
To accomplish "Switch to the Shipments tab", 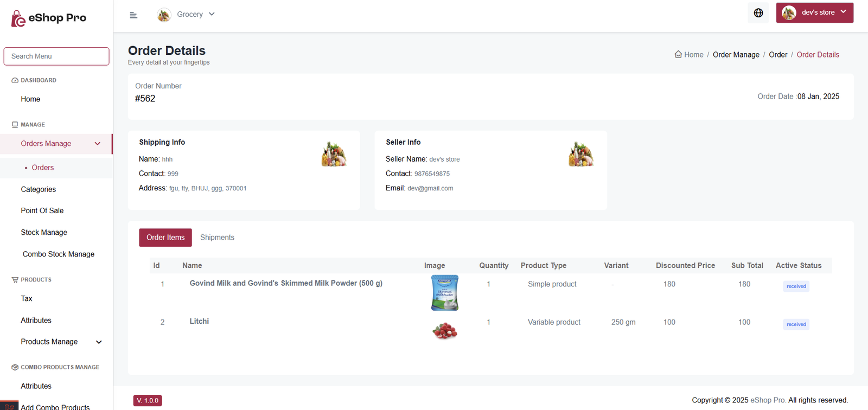I will point(217,238).
